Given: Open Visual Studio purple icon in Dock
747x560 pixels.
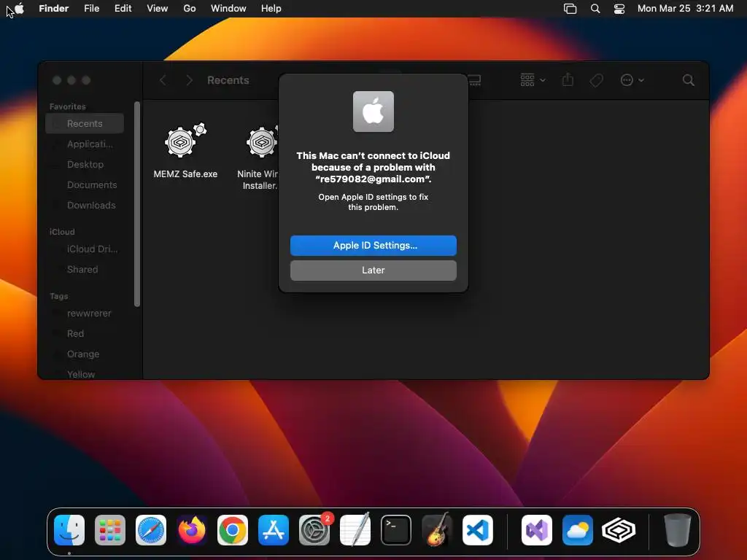Looking at the screenshot, I should point(537,530).
